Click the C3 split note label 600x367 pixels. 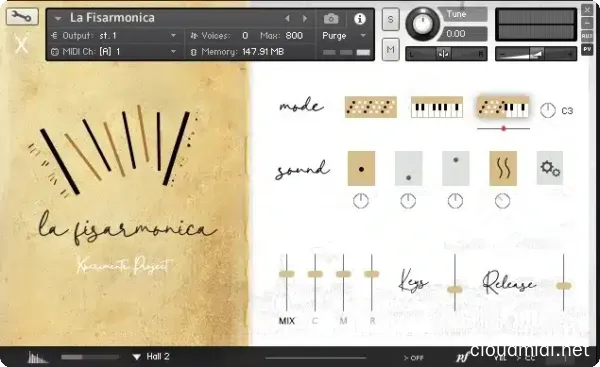pyautogui.click(x=567, y=111)
